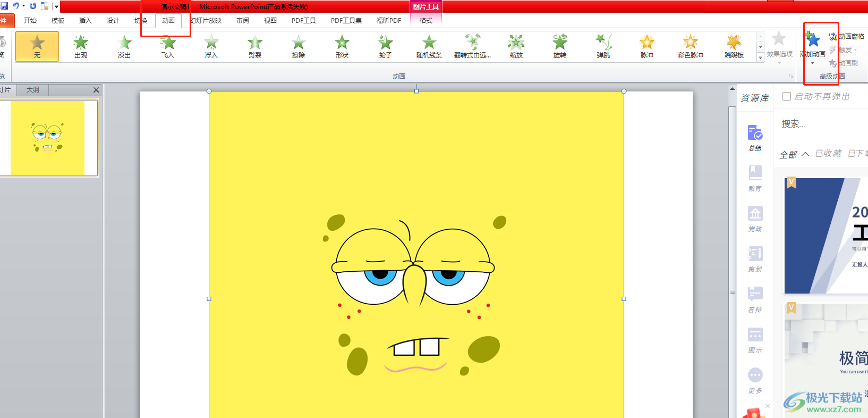Apply the 出现 (Appear) animation
The height and width of the screenshot is (418, 868).
point(81,46)
